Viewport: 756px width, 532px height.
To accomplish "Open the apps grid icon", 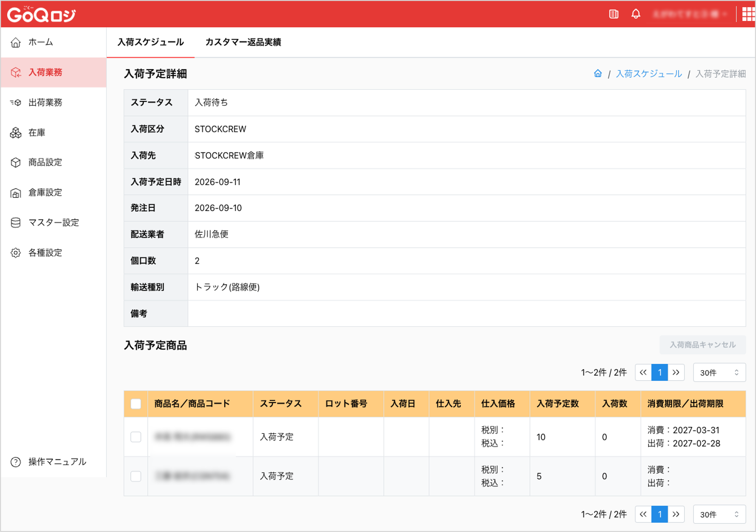I will click(x=748, y=14).
